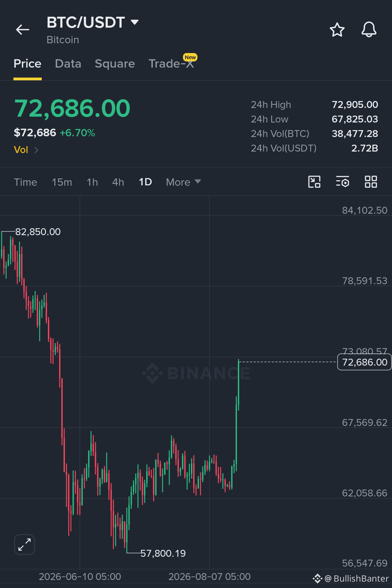This screenshot has height=588, width=392.
Task: Tap the 57,800.19 low marker on chart
Action: [x=163, y=553]
